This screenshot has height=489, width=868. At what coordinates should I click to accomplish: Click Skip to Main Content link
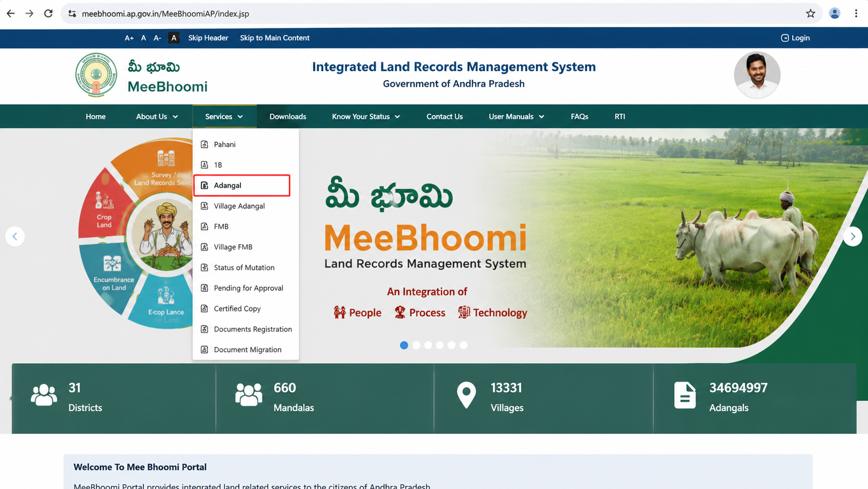click(275, 38)
